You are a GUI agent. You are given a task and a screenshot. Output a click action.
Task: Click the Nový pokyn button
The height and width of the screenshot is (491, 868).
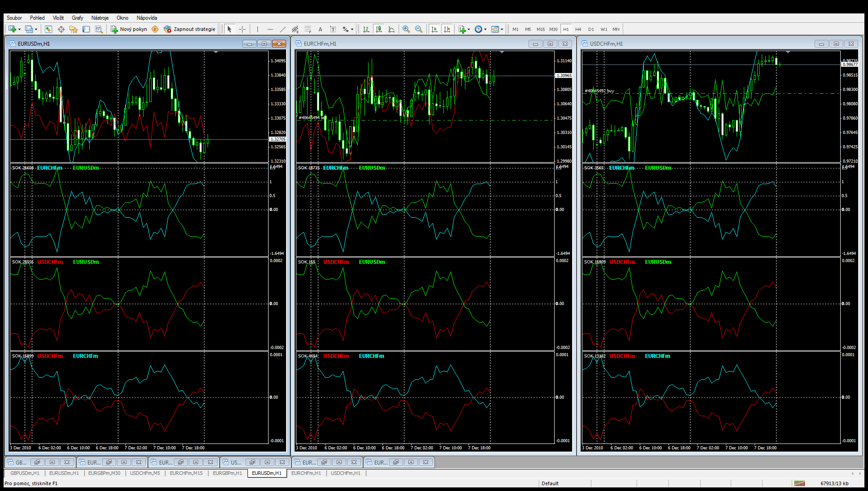[129, 29]
